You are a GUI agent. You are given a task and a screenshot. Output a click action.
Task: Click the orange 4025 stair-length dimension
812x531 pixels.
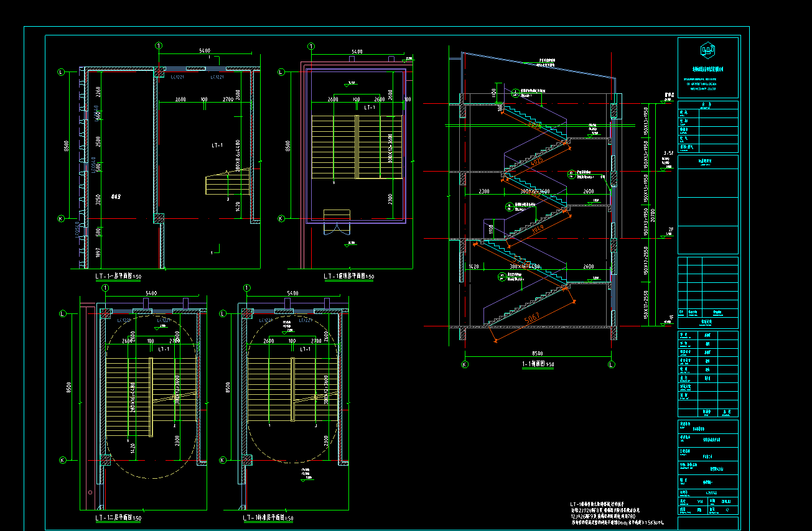coord(536,163)
